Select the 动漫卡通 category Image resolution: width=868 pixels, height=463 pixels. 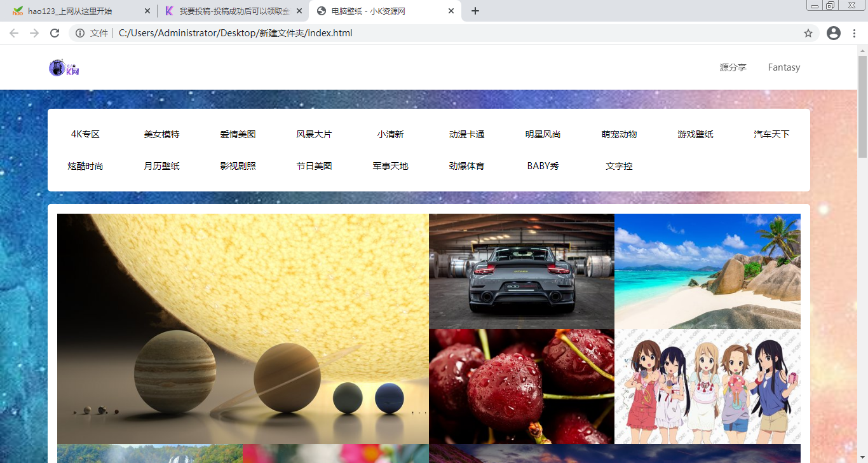point(466,134)
